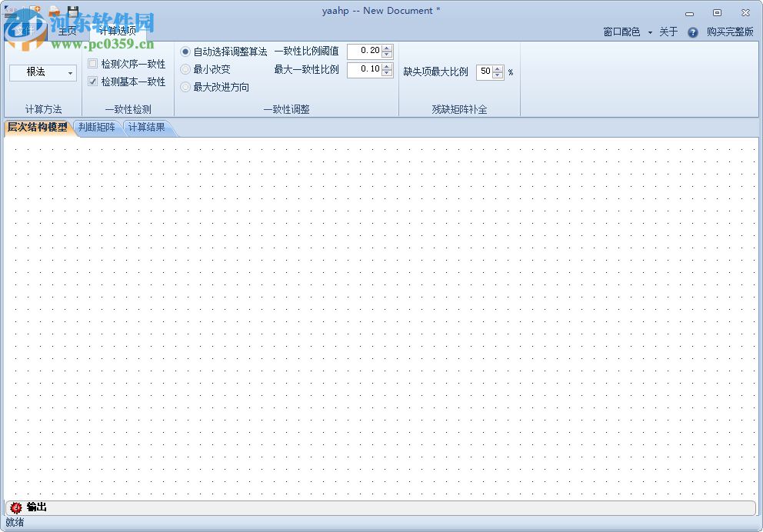Image resolution: width=763 pixels, height=532 pixels.
Task: Click the yaahp application logo
Action: click(8, 9)
